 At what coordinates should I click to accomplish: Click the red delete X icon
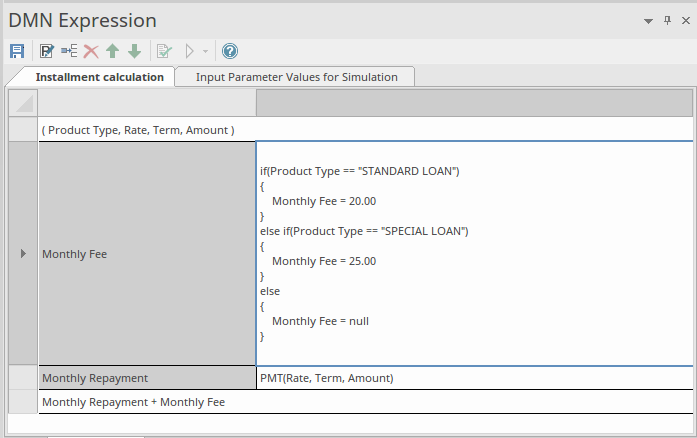coord(91,51)
